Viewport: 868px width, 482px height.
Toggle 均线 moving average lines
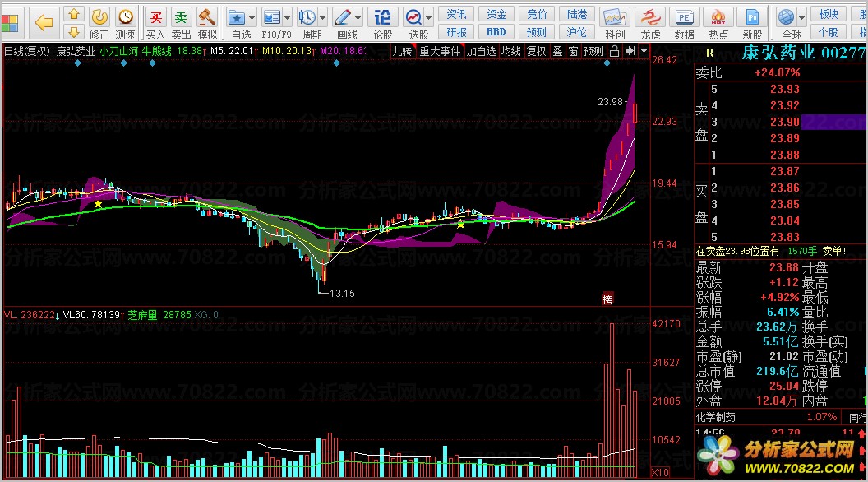[x=511, y=51]
